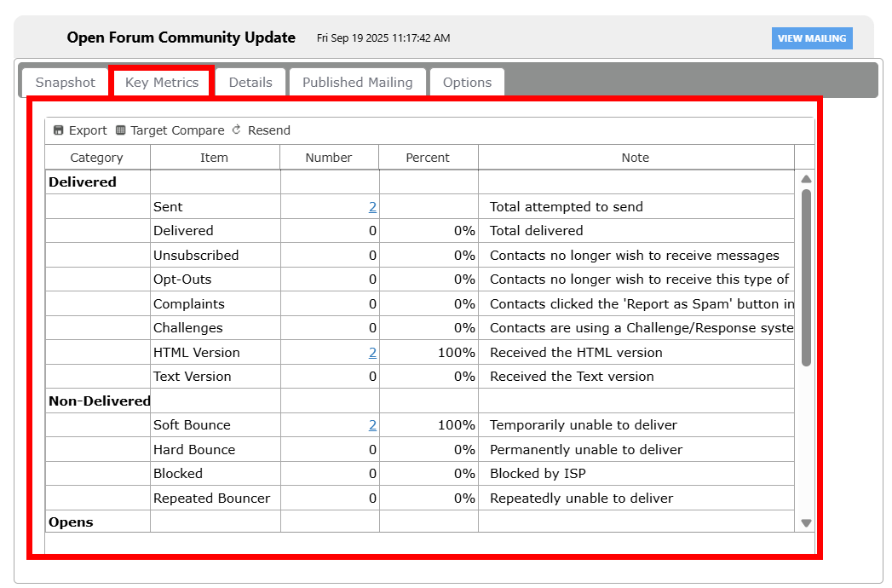The height and width of the screenshot is (588, 892).
Task: Select the Key Metrics tab
Action: 162,83
